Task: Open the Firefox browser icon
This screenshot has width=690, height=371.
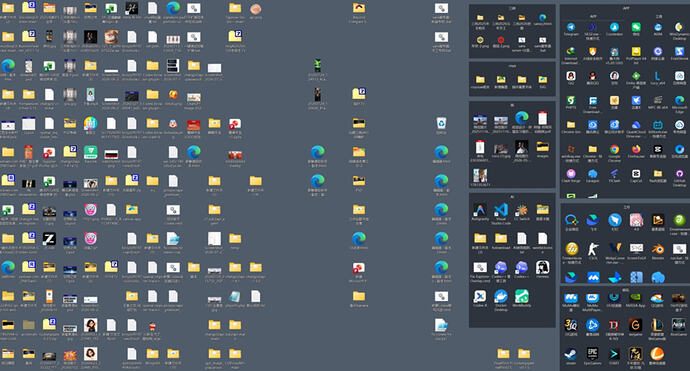Action: click(x=636, y=150)
